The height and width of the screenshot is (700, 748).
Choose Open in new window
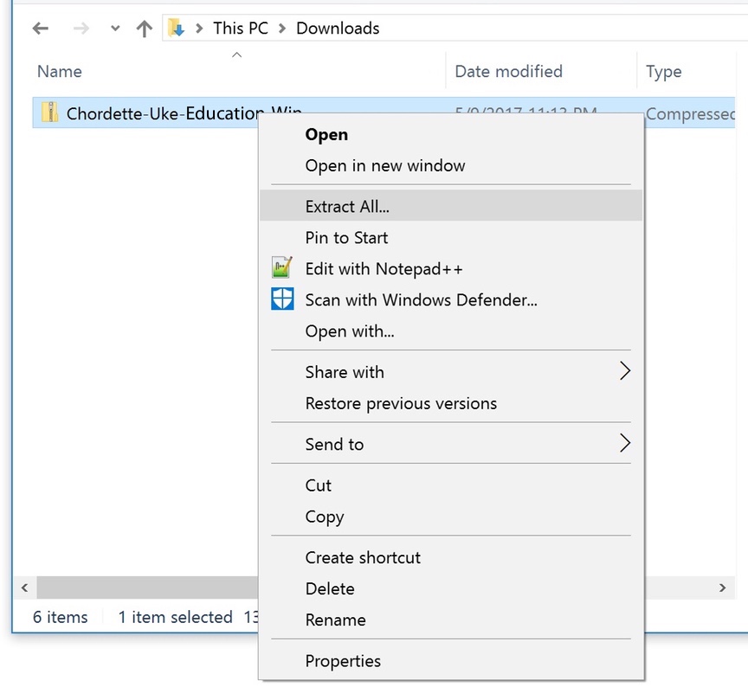(385, 166)
